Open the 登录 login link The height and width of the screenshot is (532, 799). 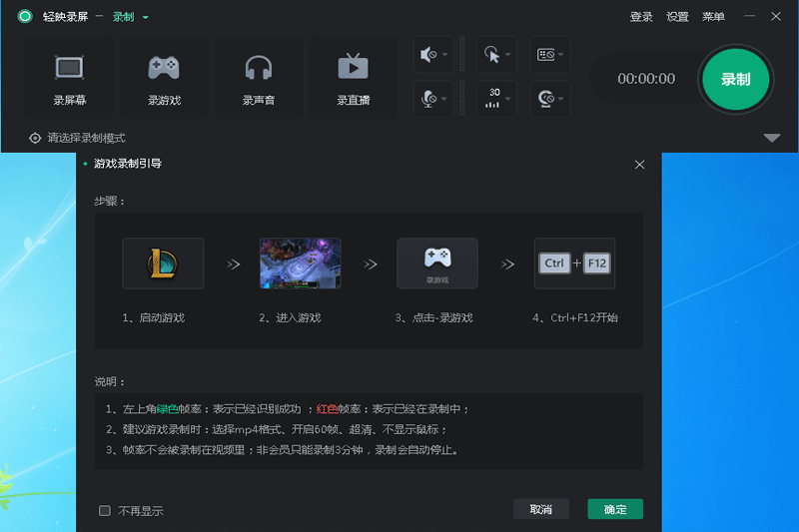pyautogui.click(x=641, y=17)
